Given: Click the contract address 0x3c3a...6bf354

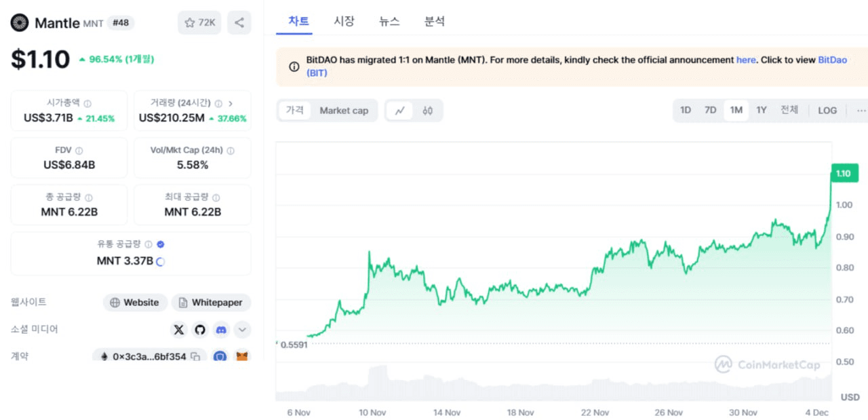Looking at the screenshot, I should (x=149, y=356).
